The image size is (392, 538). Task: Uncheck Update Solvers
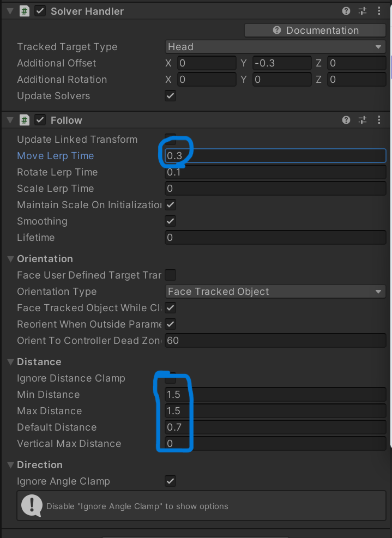171,96
